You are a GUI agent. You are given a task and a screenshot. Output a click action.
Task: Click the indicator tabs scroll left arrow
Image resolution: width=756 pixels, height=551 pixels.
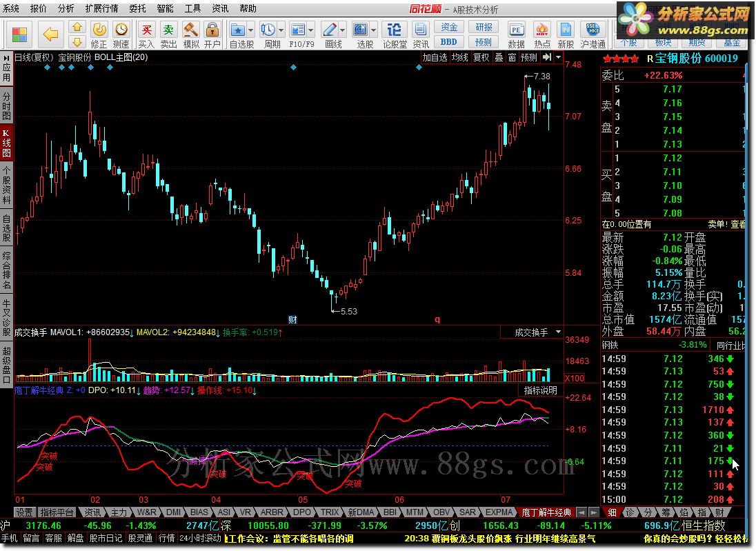pyautogui.click(x=582, y=512)
